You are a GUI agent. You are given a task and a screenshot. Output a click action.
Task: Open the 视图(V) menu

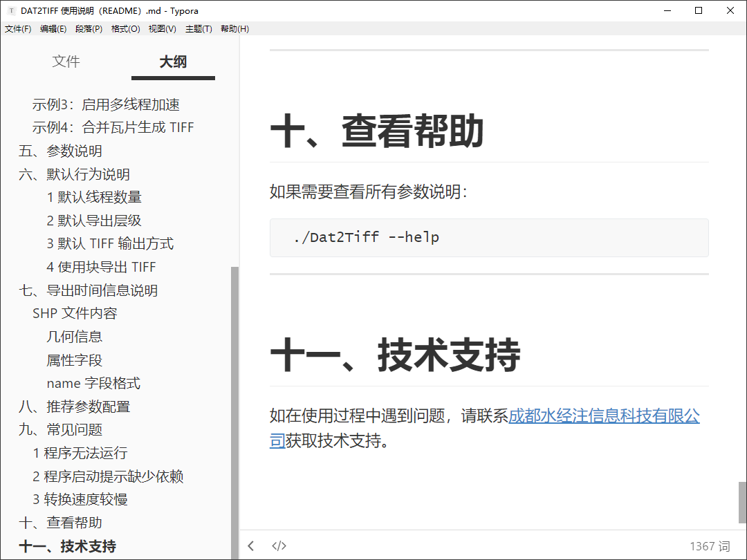point(163,28)
